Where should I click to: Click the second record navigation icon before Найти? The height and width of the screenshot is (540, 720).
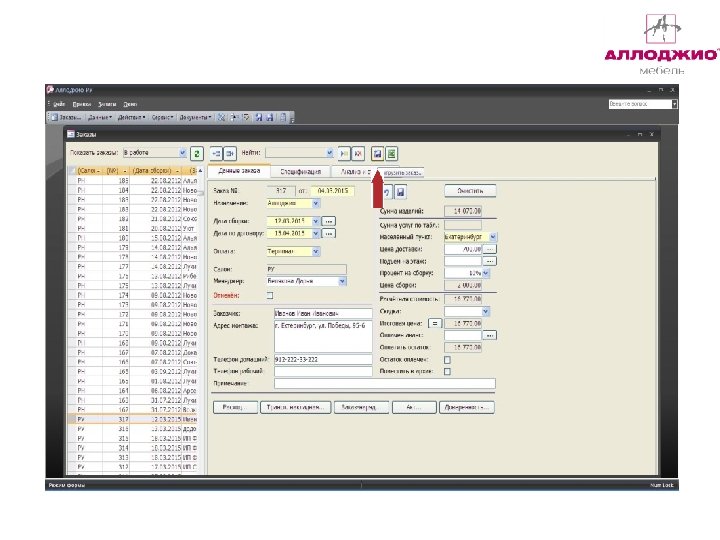click(230, 153)
